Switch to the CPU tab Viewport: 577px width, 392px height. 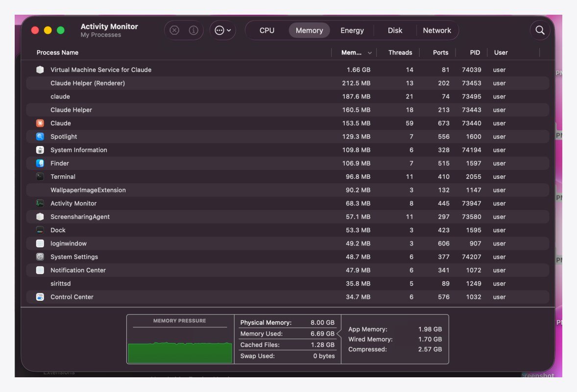[x=267, y=30]
